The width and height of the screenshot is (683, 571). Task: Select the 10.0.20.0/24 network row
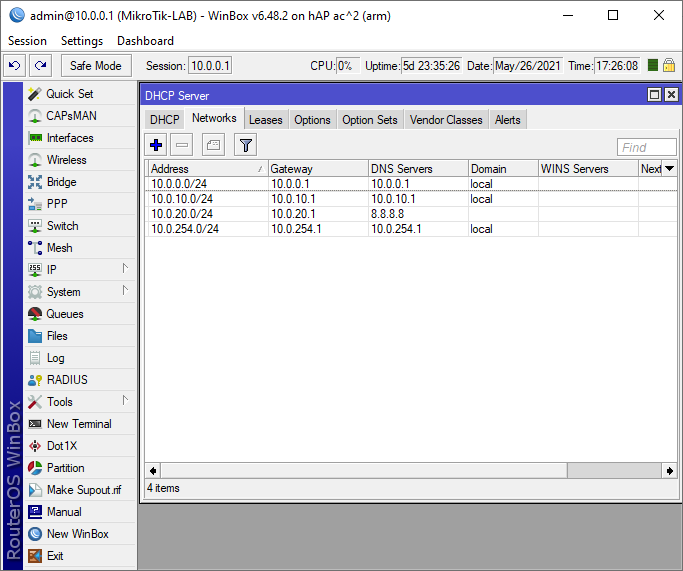(411, 214)
